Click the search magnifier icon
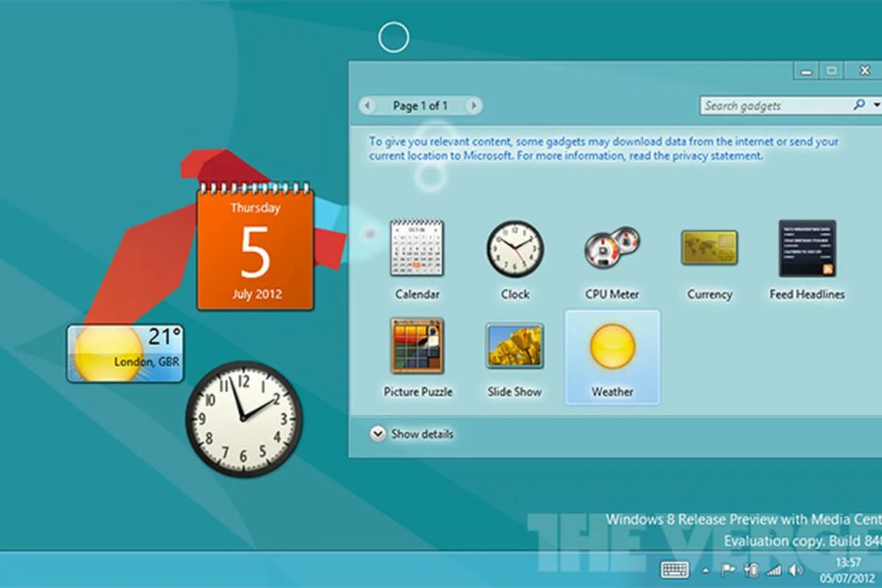The height and width of the screenshot is (588, 882). coord(859,105)
